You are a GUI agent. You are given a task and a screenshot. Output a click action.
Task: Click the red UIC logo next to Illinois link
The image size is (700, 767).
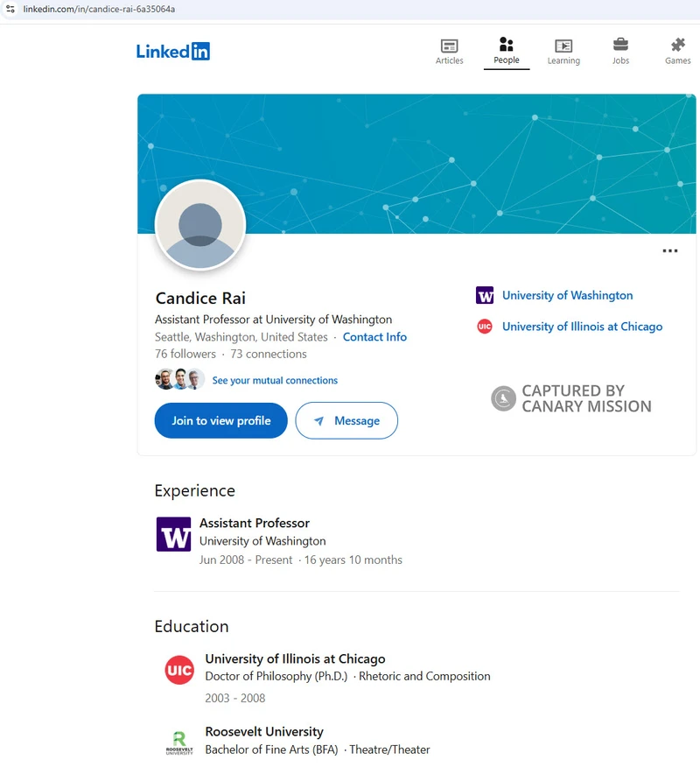coord(485,327)
